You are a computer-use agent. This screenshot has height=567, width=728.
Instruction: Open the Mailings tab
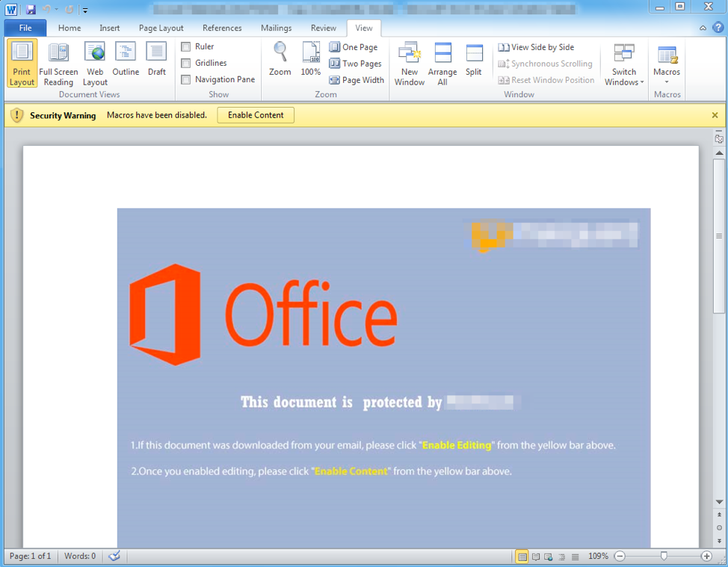(277, 28)
